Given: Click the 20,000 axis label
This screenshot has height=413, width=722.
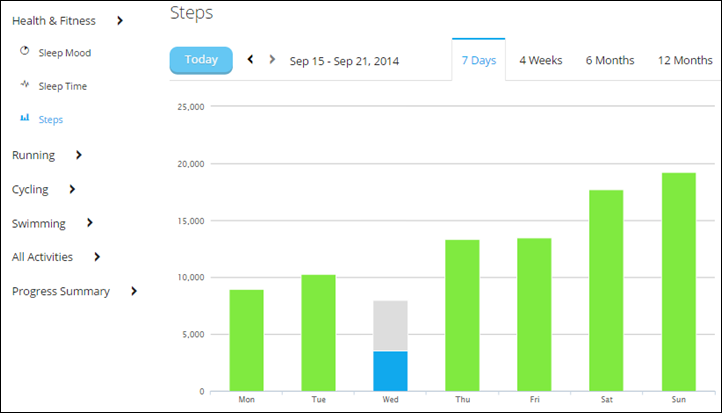Looking at the screenshot, I should tap(191, 164).
